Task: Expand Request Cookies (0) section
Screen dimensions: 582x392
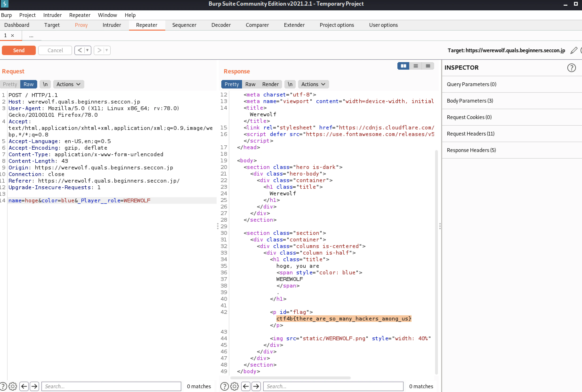Action: coord(512,117)
